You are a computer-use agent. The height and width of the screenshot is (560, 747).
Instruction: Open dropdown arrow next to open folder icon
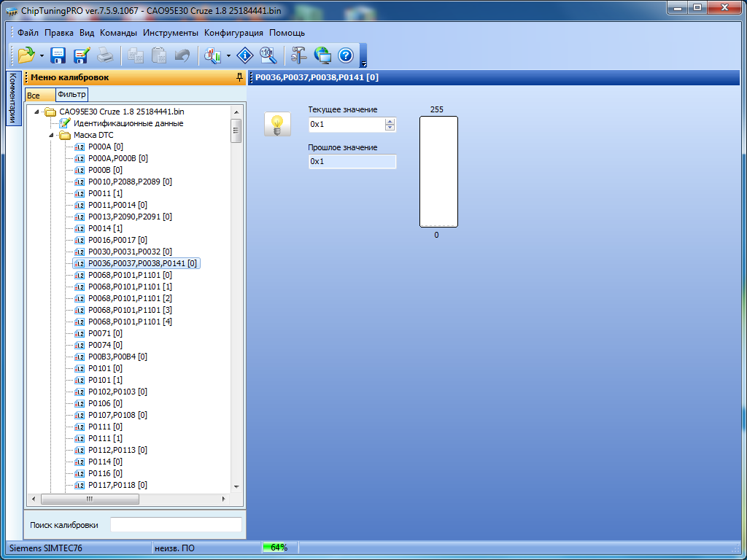pyautogui.click(x=42, y=56)
